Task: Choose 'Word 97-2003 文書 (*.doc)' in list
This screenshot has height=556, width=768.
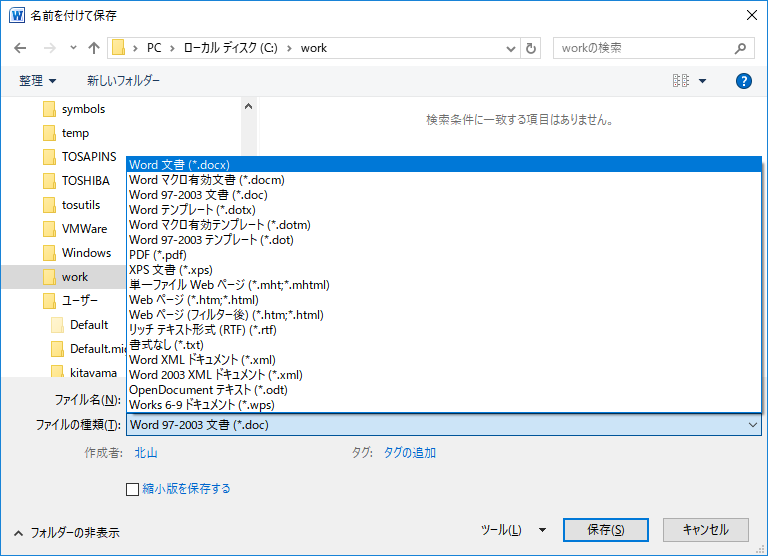Action: click(443, 195)
